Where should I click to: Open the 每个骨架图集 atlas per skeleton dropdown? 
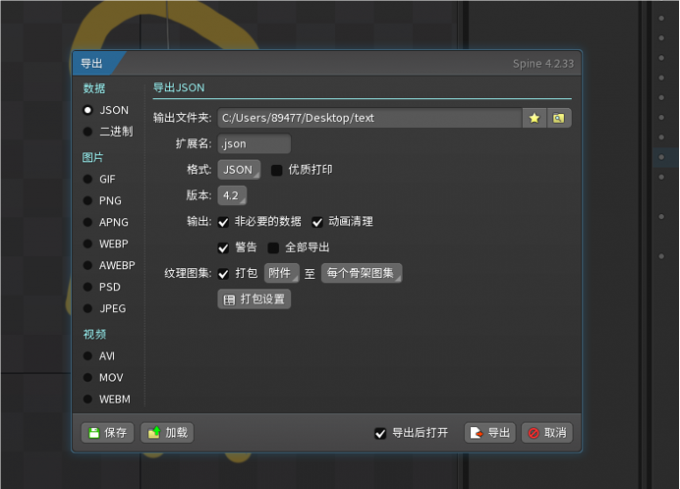pos(361,273)
